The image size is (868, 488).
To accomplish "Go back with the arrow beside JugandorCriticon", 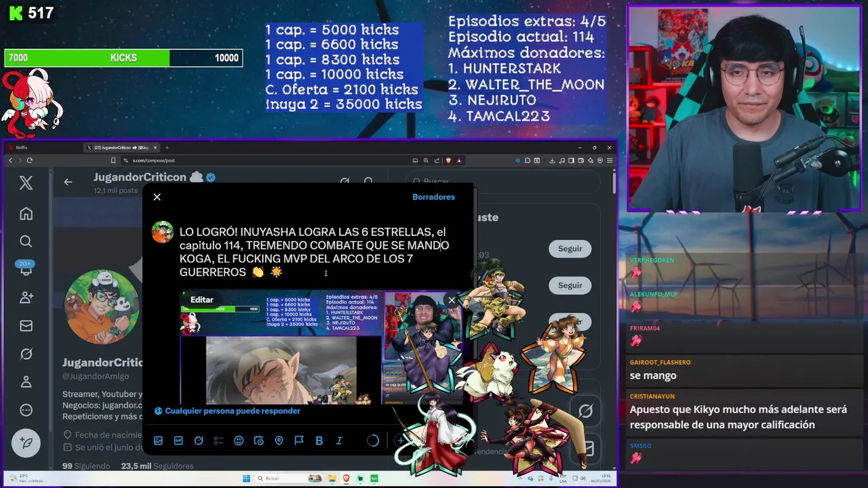I will coord(68,182).
